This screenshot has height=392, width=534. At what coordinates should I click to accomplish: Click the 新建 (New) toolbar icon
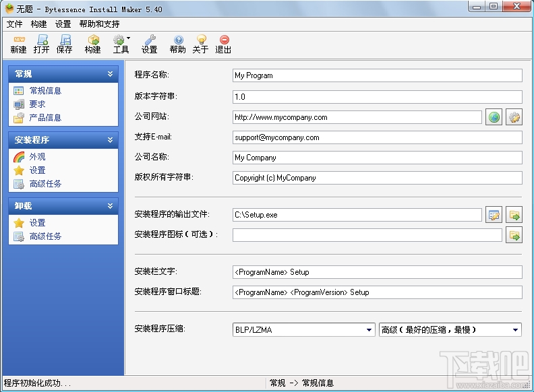point(18,44)
